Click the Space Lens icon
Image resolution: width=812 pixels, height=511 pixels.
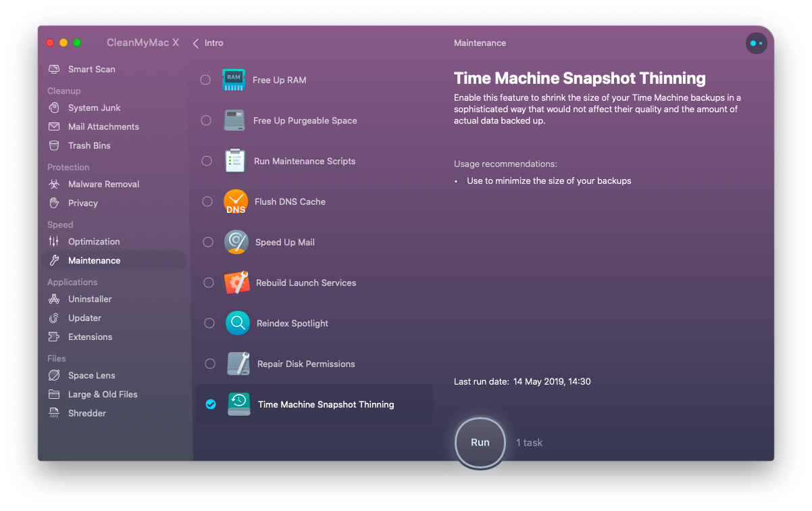coord(54,376)
